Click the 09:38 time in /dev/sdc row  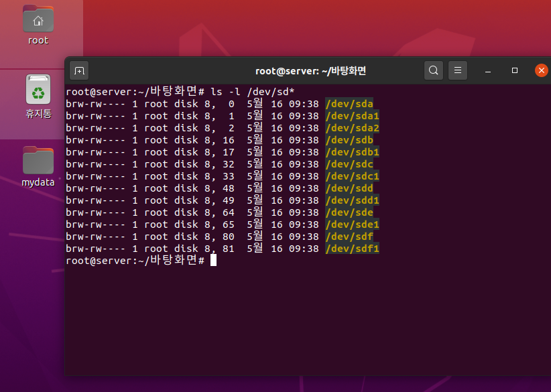point(304,164)
